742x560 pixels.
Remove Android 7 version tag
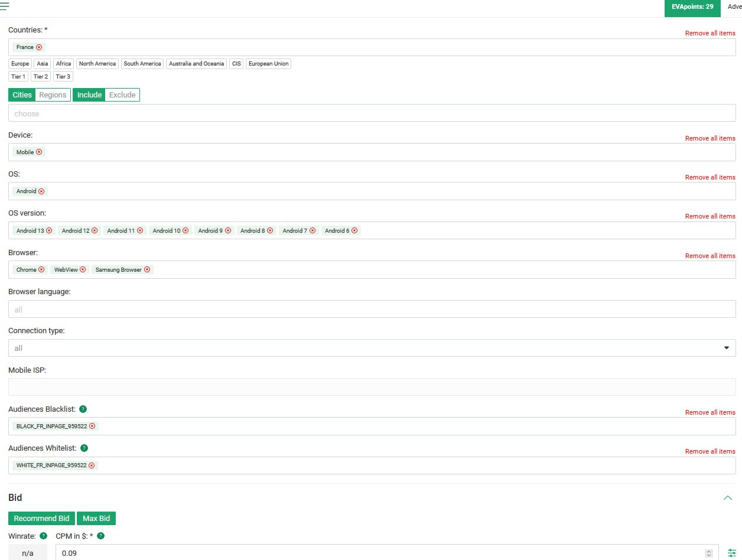(313, 230)
